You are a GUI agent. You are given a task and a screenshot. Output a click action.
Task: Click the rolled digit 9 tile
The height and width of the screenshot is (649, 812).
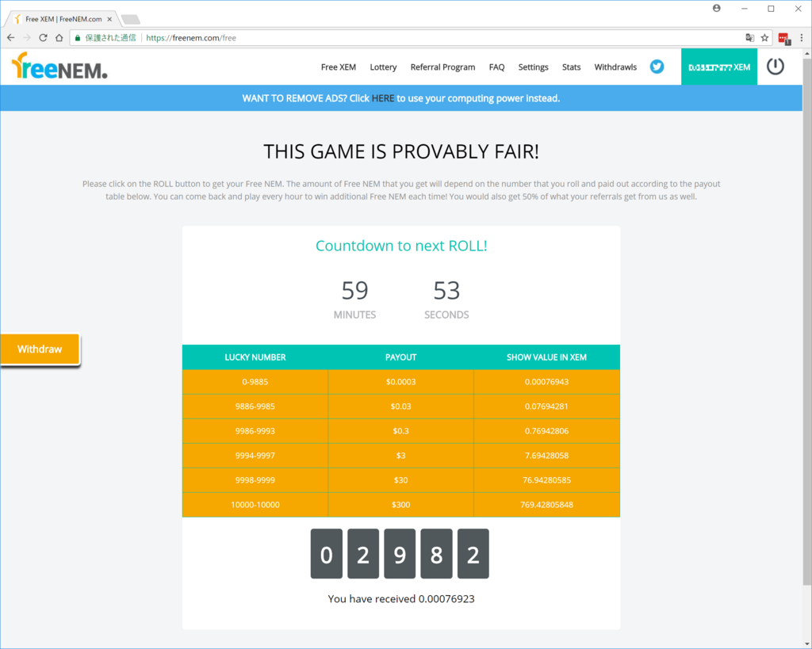tap(400, 554)
